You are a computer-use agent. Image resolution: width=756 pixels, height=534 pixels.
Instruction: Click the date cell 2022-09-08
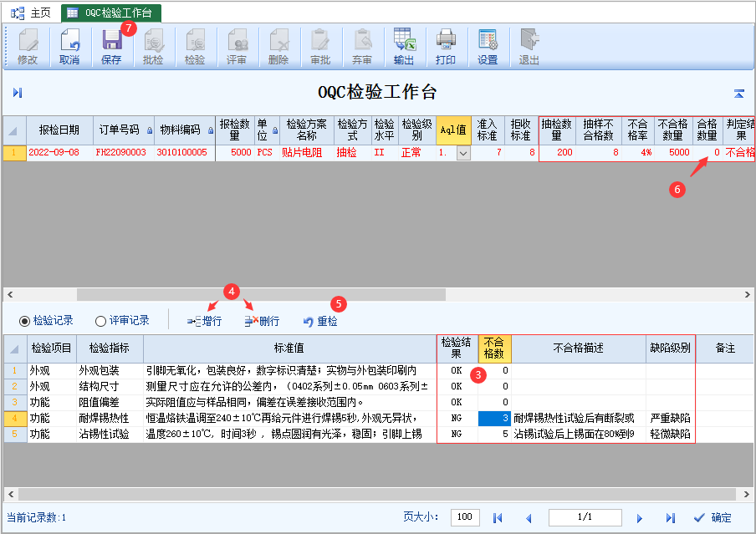tap(59, 153)
